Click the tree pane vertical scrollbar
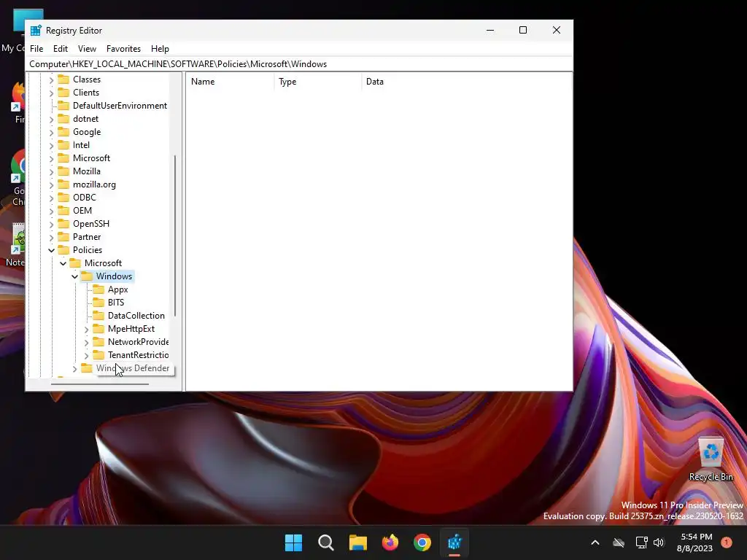The height and width of the screenshot is (560, 747). point(175,236)
